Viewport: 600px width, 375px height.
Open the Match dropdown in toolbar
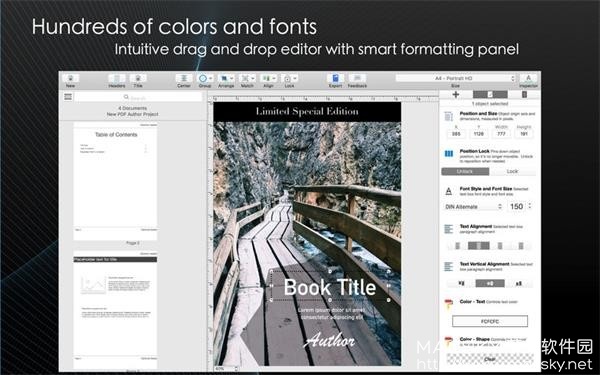247,78
